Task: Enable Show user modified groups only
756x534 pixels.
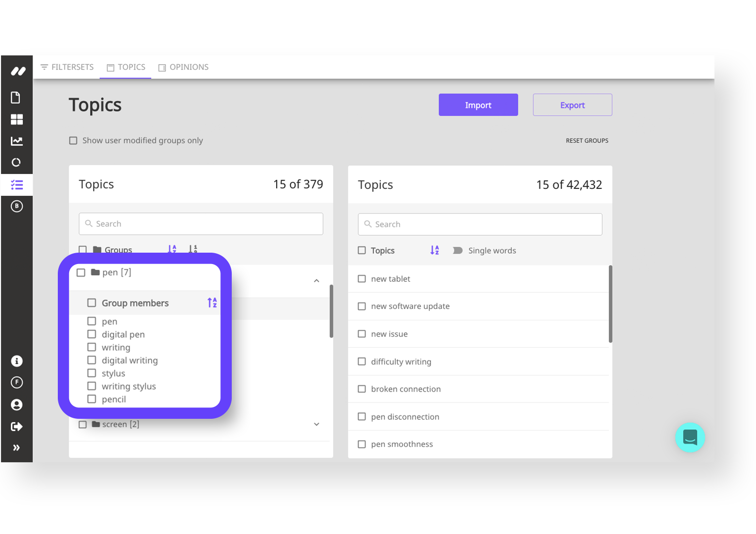Action: tap(73, 140)
